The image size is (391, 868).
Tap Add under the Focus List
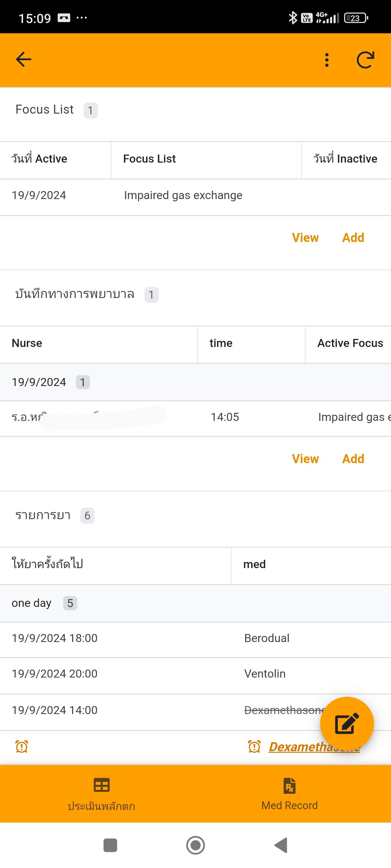(353, 238)
